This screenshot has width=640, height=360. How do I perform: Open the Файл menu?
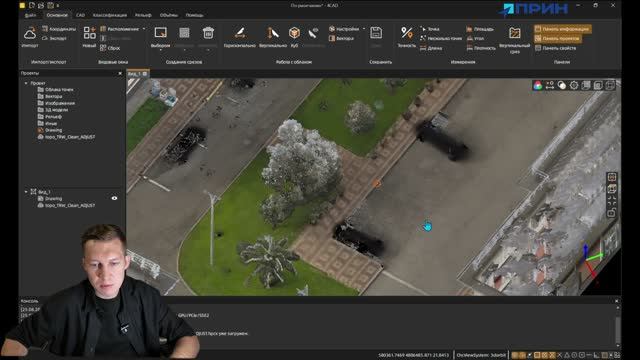point(31,15)
